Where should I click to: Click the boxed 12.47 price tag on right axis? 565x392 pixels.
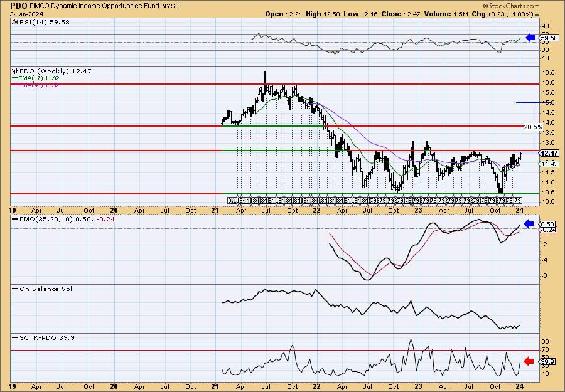(549, 153)
